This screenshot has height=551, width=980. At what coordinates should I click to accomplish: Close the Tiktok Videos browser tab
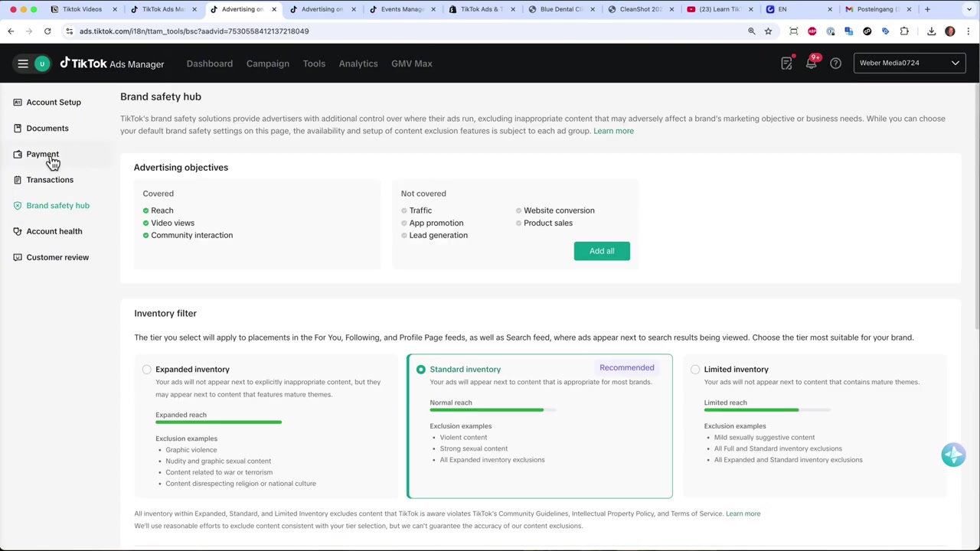pyautogui.click(x=115, y=9)
